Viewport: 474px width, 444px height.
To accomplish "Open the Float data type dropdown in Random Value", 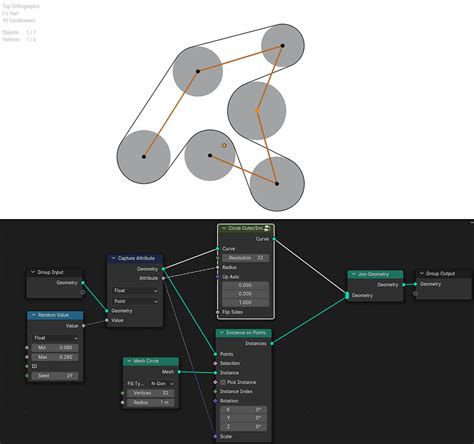I will [x=56, y=338].
